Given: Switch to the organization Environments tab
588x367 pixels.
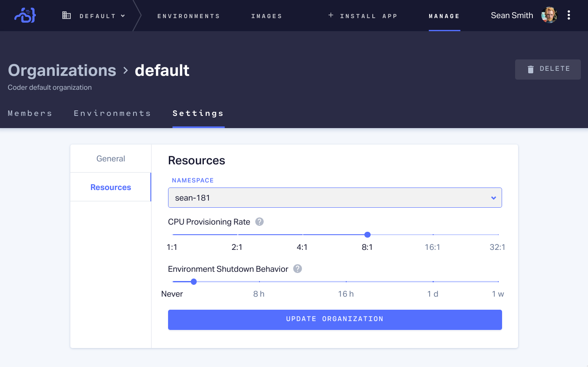Looking at the screenshot, I should tap(112, 113).
